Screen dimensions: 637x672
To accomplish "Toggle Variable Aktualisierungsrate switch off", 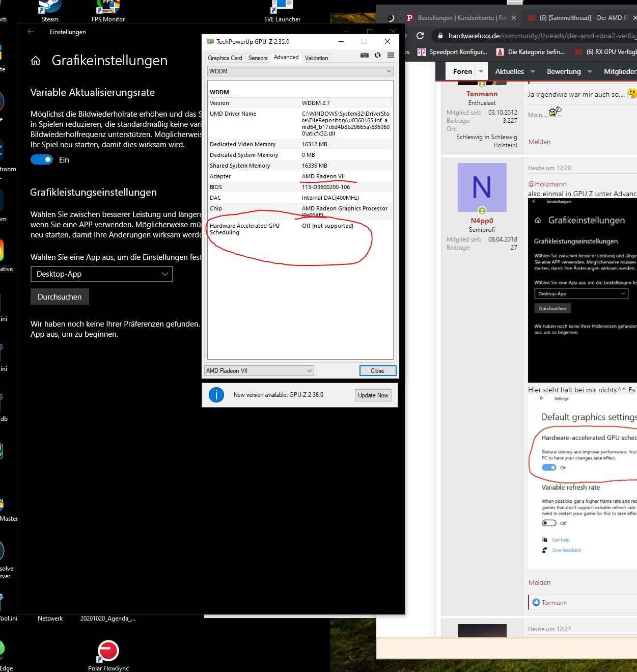I will click(42, 159).
